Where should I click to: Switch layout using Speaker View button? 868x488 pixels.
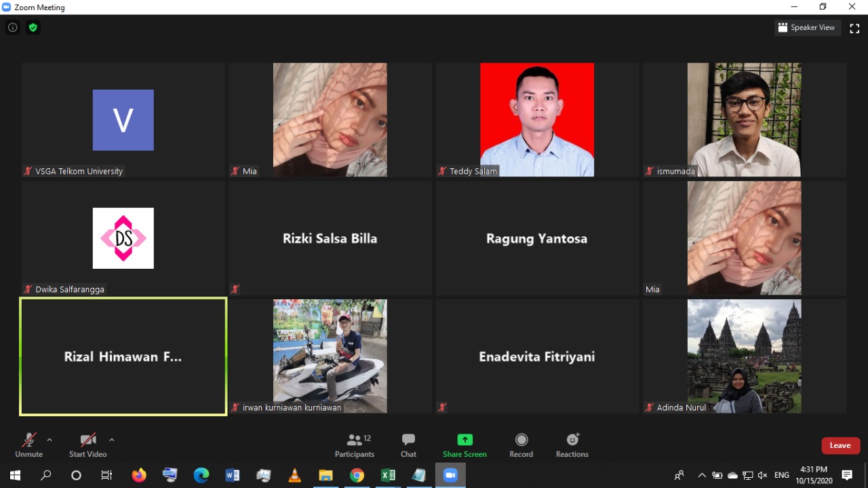click(x=807, y=28)
